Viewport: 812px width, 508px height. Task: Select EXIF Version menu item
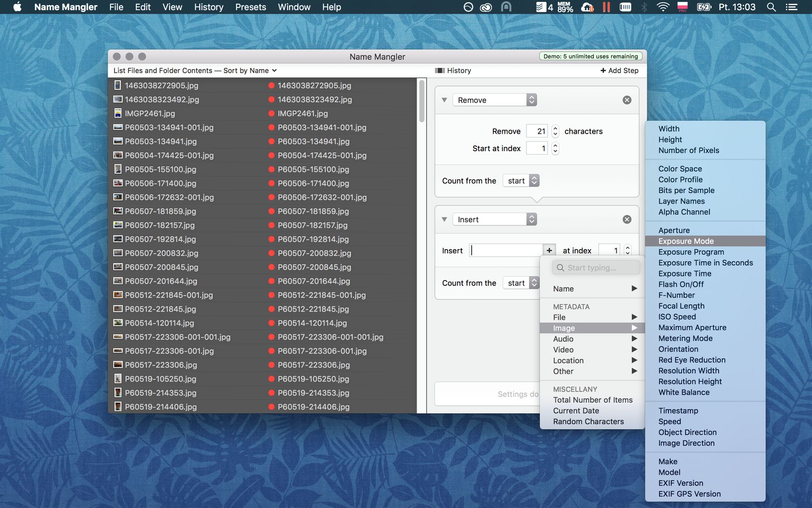pyautogui.click(x=705, y=483)
